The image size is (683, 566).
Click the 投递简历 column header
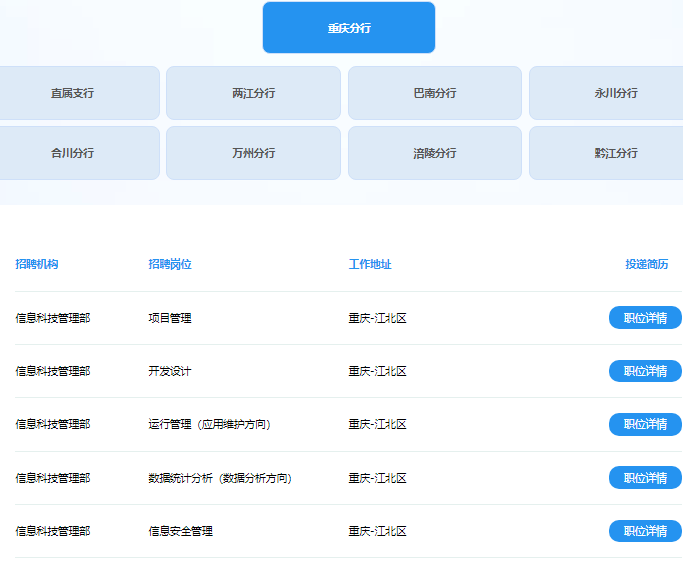click(646, 264)
